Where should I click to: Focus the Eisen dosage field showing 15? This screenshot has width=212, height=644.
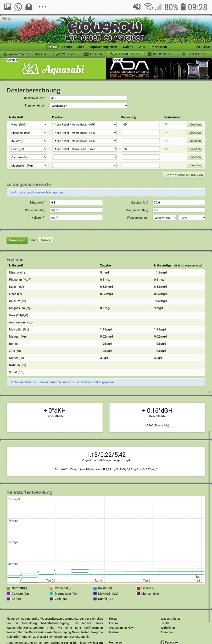click(x=141, y=149)
